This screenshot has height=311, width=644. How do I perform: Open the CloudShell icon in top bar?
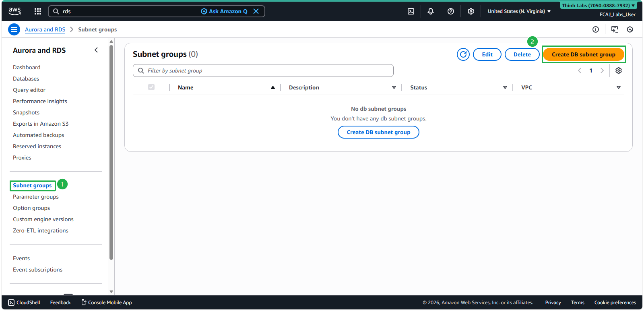click(411, 11)
